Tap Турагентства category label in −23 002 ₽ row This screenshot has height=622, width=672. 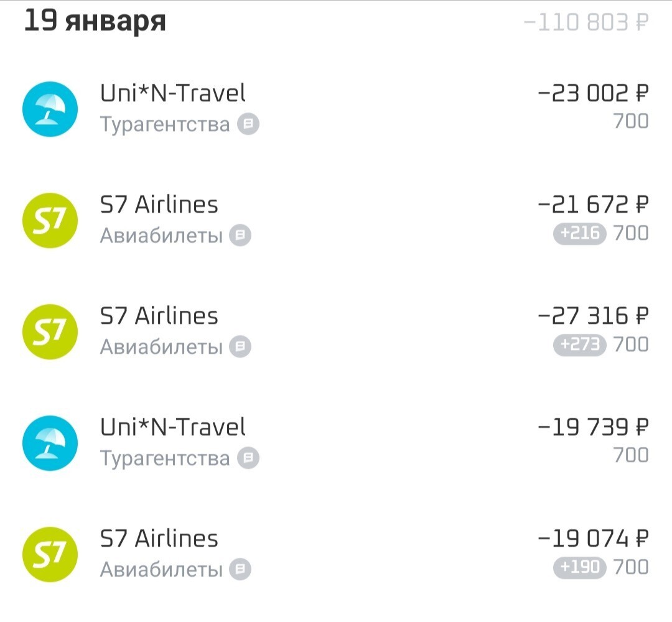165,124
